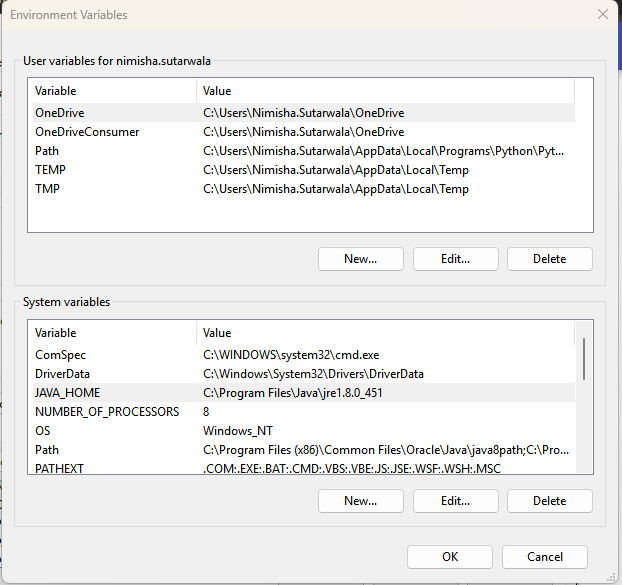Image resolution: width=622 pixels, height=585 pixels.
Task: Cancel the Environment Variables dialog
Action: tap(544, 557)
